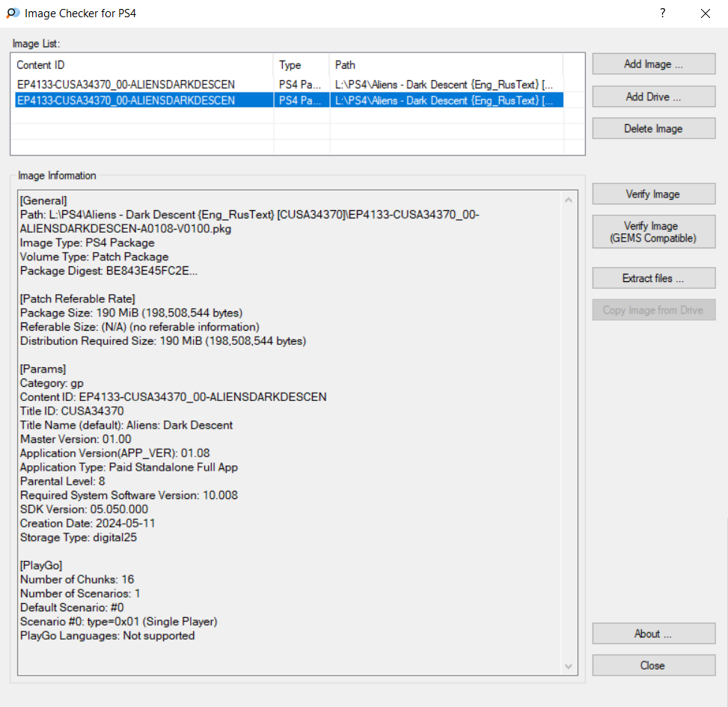Sort list by Content ID column header
Screen dimensions: 728x707
142,65
